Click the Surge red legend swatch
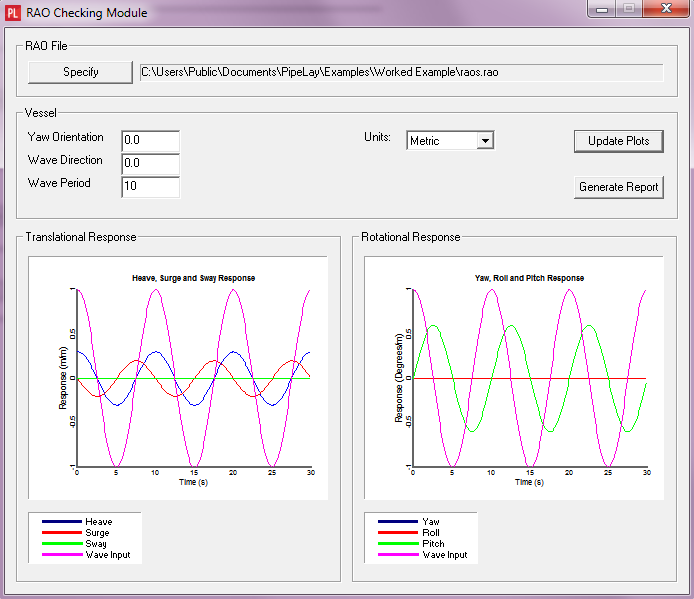694x599 pixels. pos(60,533)
